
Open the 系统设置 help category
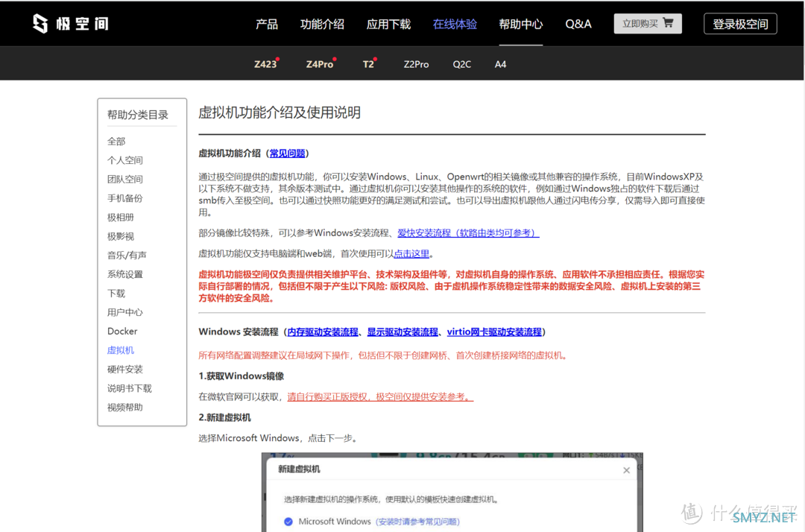tap(124, 274)
